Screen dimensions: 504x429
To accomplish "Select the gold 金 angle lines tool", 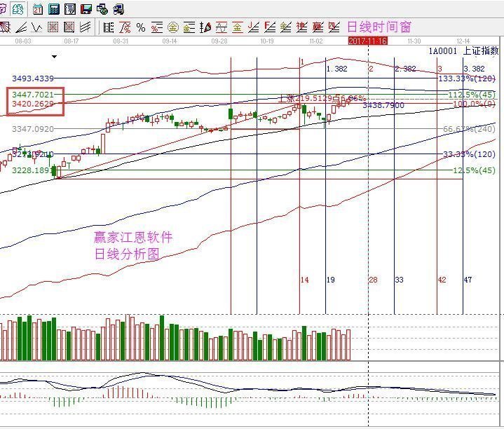I will pyautogui.click(x=285, y=27).
